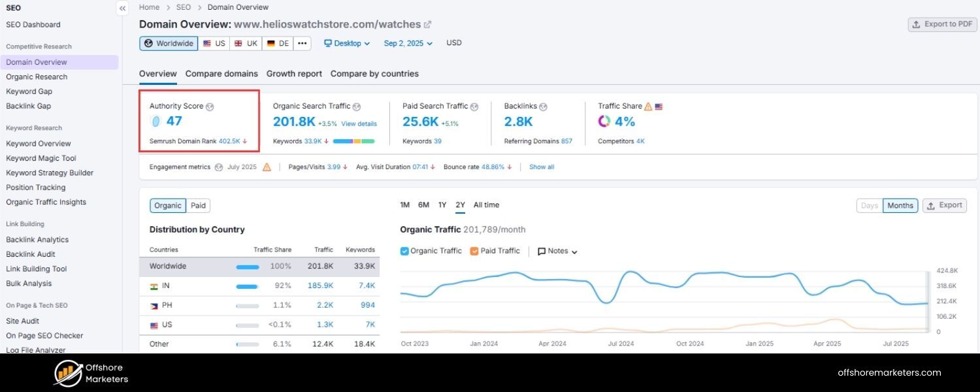This screenshot has height=392, width=980.
Task: Select the Months granularity option
Action: 900,205
